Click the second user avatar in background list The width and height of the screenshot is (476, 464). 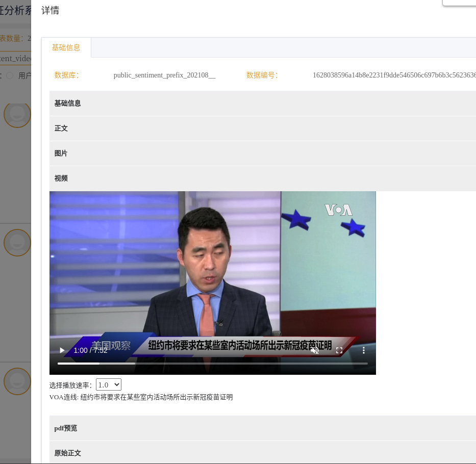click(17, 243)
